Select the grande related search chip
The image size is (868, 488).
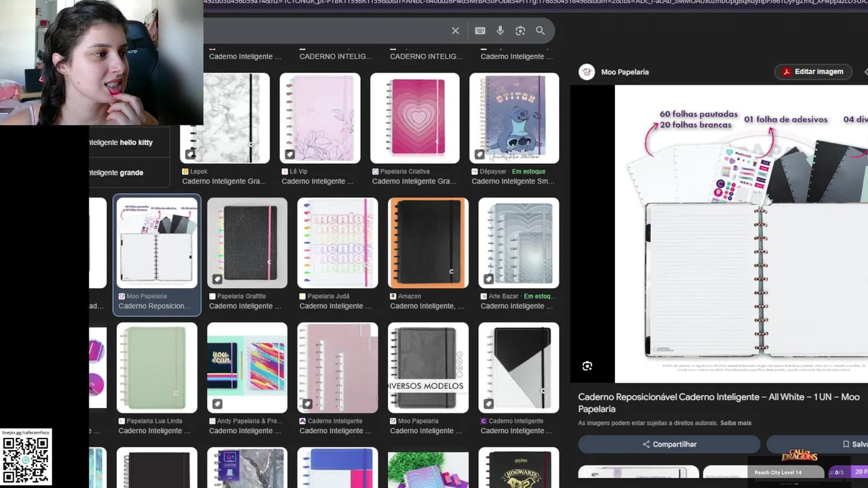[x=128, y=173]
